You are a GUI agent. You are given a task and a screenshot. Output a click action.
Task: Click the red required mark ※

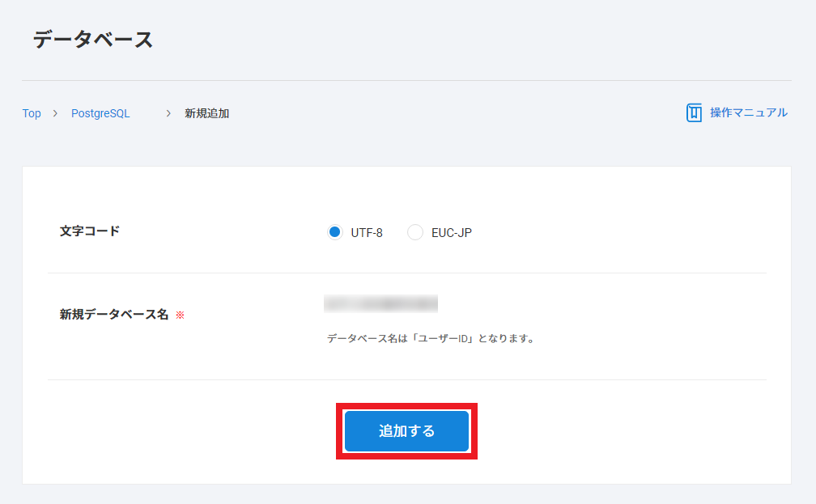[x=180, y=315]
